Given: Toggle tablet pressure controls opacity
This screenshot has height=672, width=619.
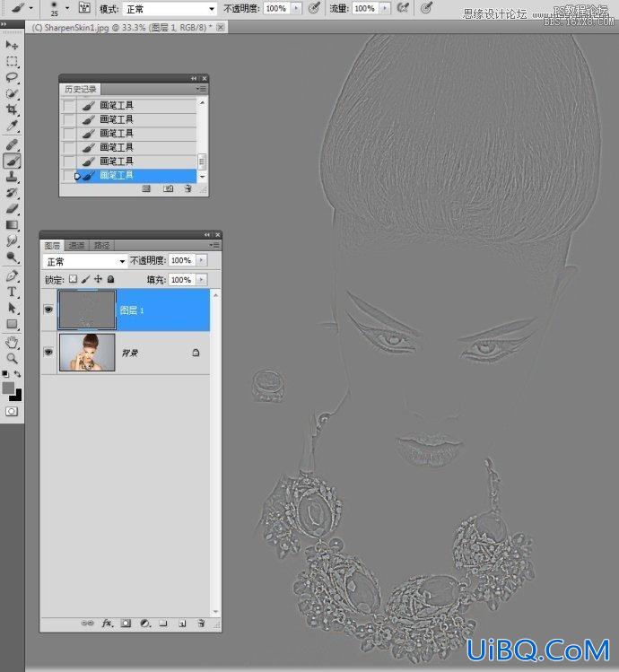Looking at the screenshot, I should (314, 8).
